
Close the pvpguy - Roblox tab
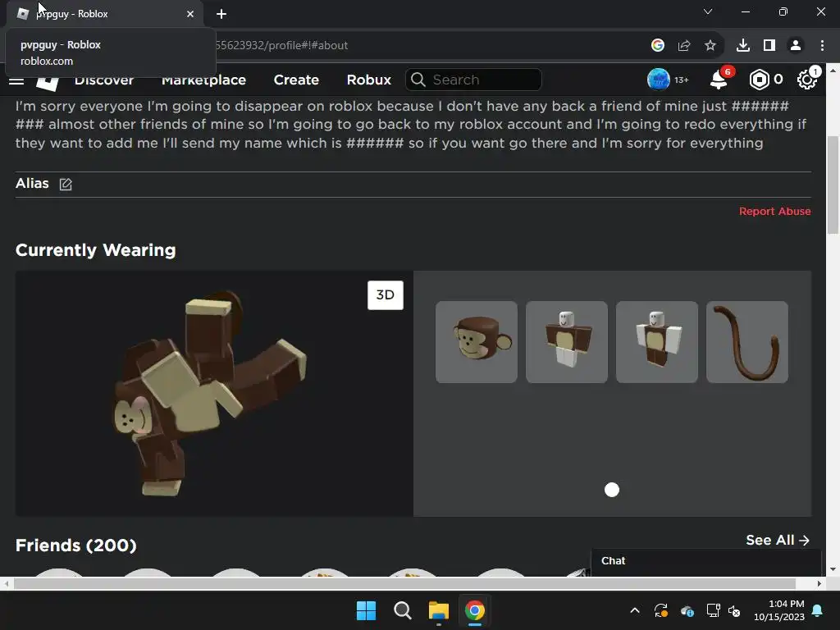[190, 14]
